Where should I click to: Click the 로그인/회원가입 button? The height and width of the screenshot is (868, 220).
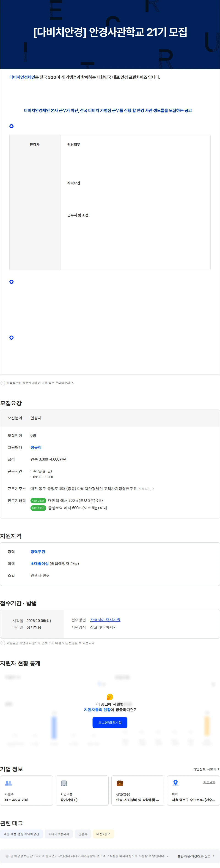(110, 722)
